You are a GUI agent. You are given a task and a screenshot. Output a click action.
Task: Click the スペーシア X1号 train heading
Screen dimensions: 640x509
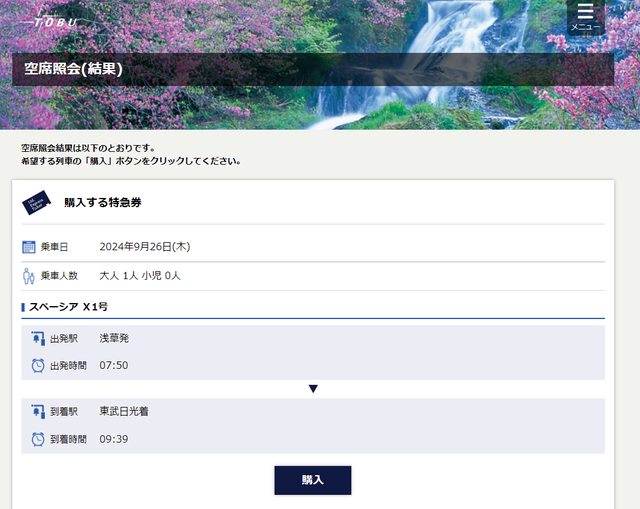tap(68, 307)
